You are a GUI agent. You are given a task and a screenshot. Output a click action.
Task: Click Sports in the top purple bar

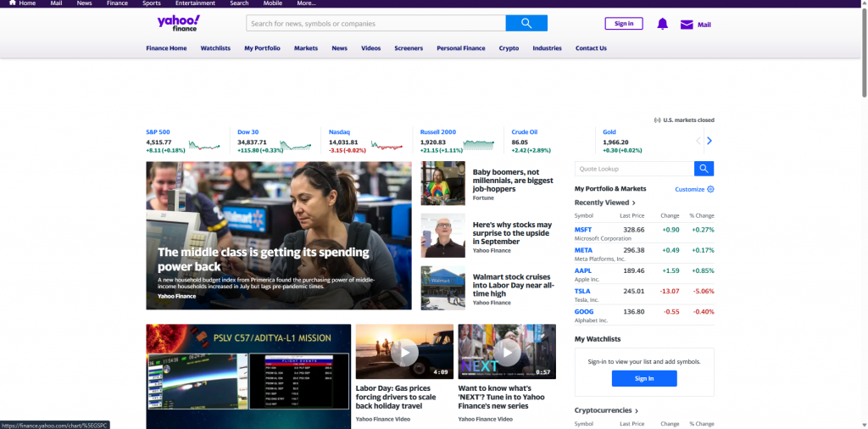click(x=151, y=3)
